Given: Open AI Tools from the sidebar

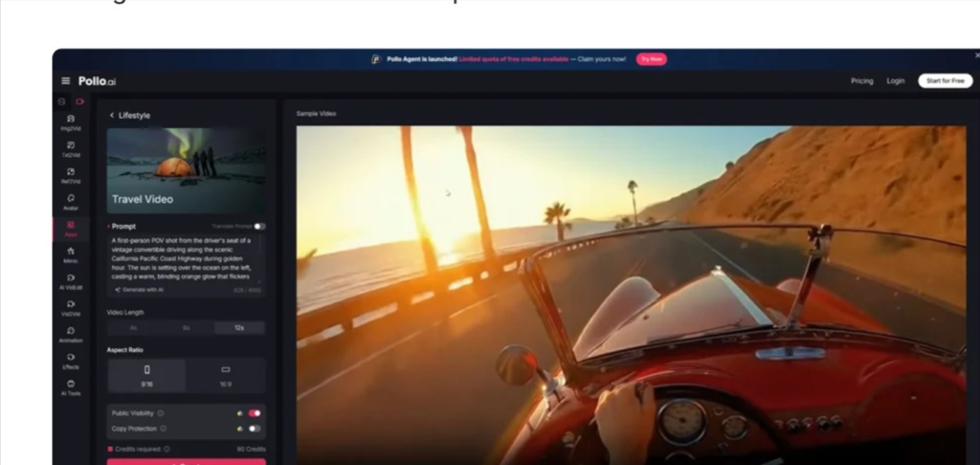Looking at the screenshot, I should point(71,387).
